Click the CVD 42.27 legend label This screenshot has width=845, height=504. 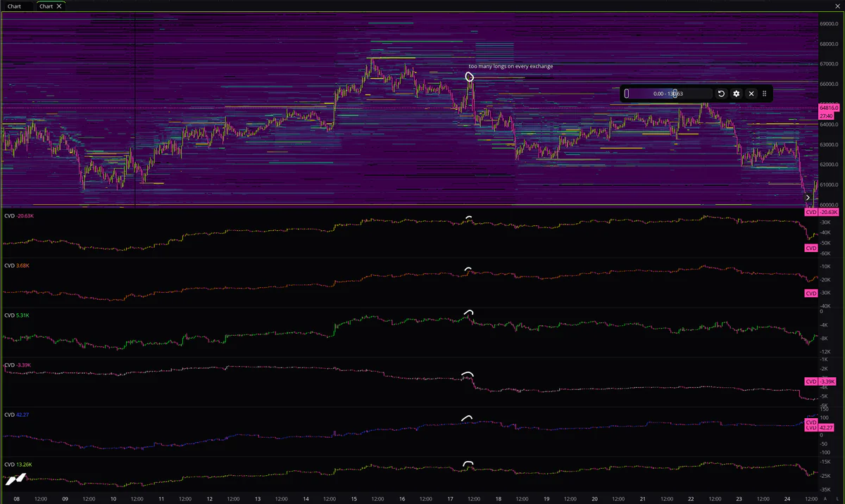[x=16, y=415]
